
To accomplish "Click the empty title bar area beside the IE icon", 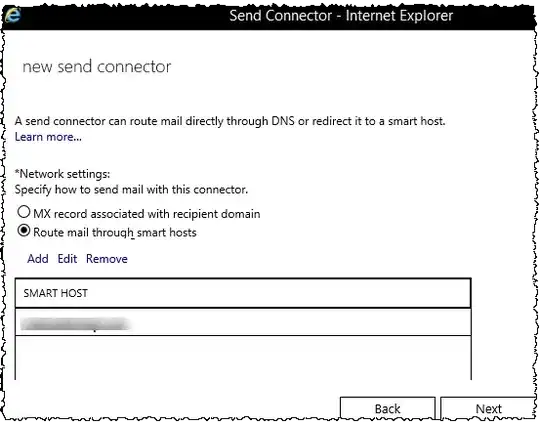I will (124, 15).
